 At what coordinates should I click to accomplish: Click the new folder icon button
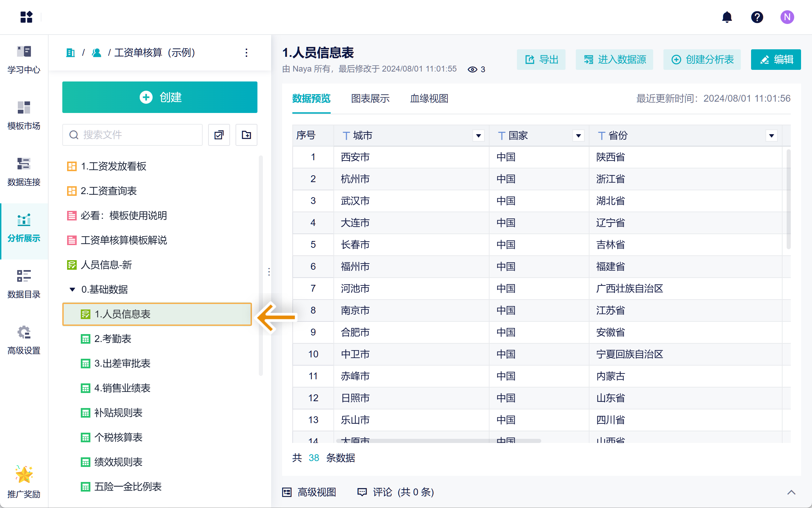click(246, 135)
